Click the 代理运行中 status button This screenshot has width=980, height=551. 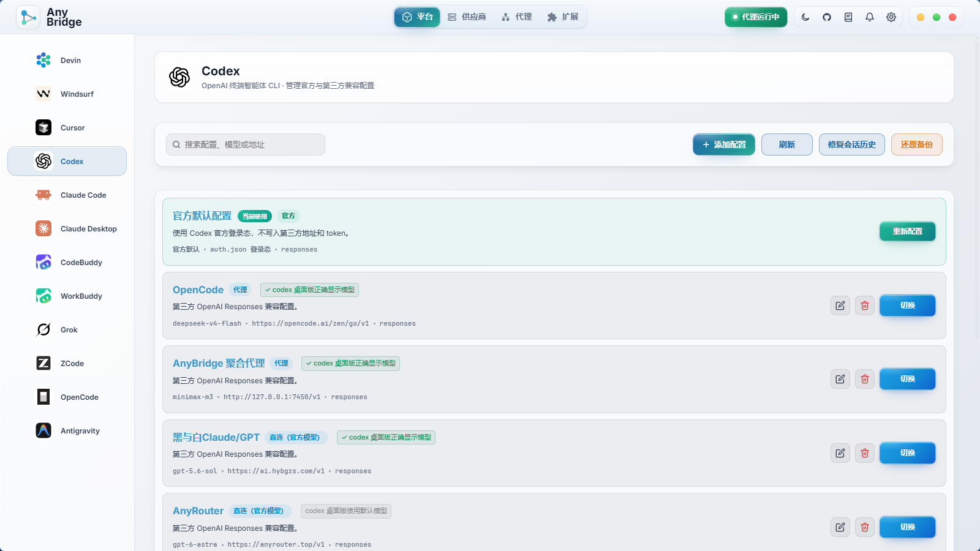(756, 17)
